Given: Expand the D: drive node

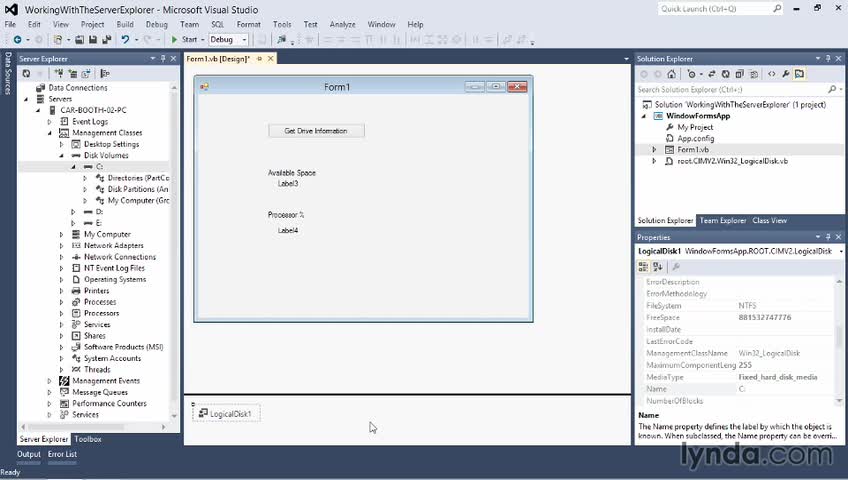Looking at the screenshot, I should tap(73, 212).
